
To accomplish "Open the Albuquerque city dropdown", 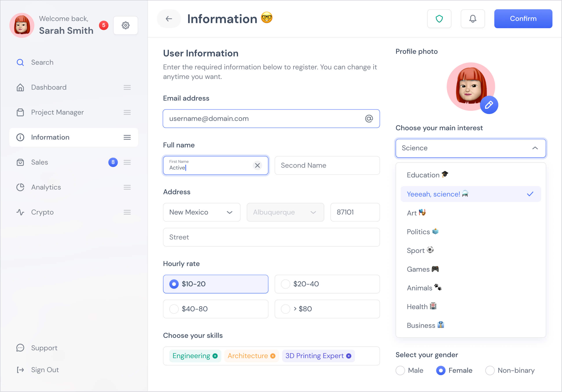I will (x=285, y=212).
